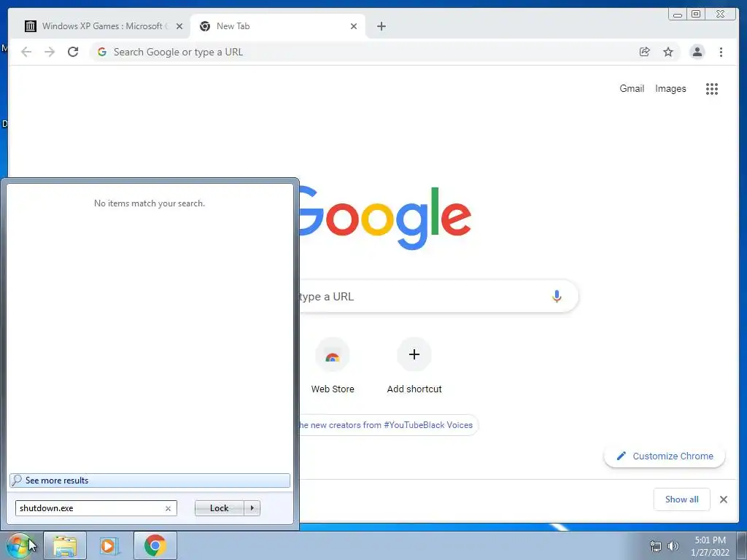Open the Images link
The width and height of the screenshot is (747, 560).
(x=670, y=88)
